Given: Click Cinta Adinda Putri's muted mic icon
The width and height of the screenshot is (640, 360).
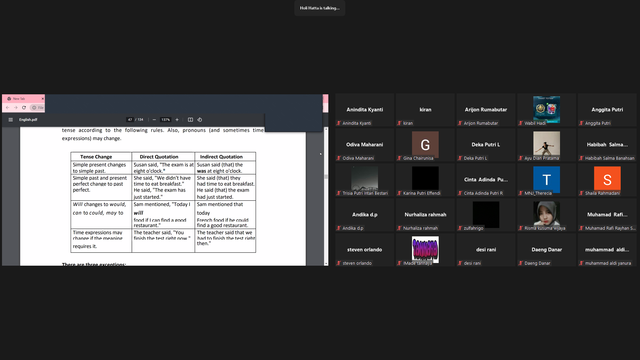Looking at the screenshot, I should coord(460,193).
